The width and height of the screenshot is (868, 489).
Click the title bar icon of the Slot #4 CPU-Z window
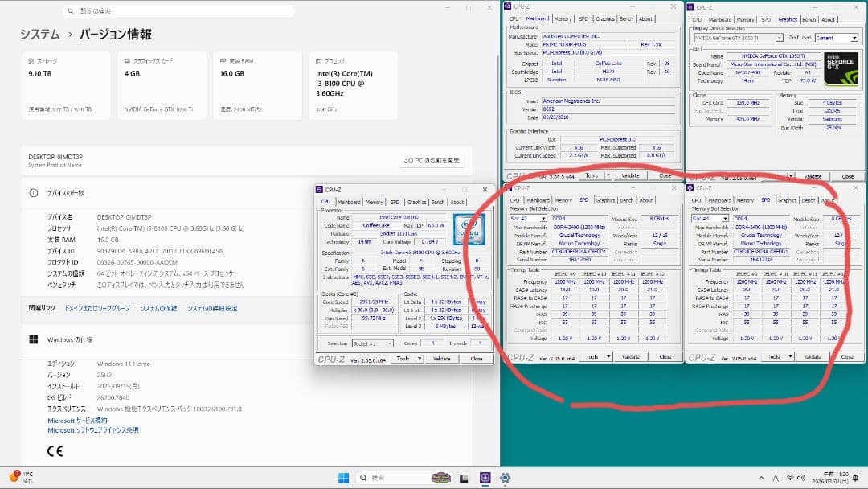coord(690,188)
